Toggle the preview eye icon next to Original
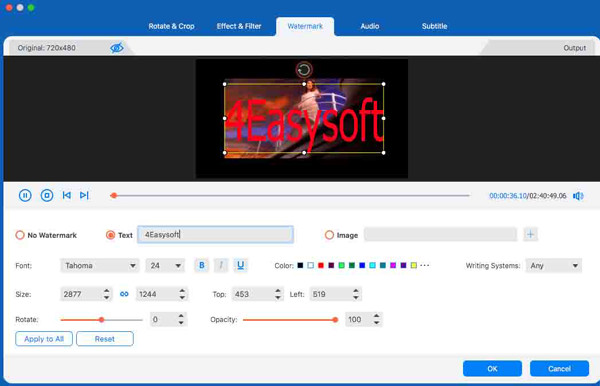This screenshot has height=386, width=600. pyautogui.click(x=117, y=48)
